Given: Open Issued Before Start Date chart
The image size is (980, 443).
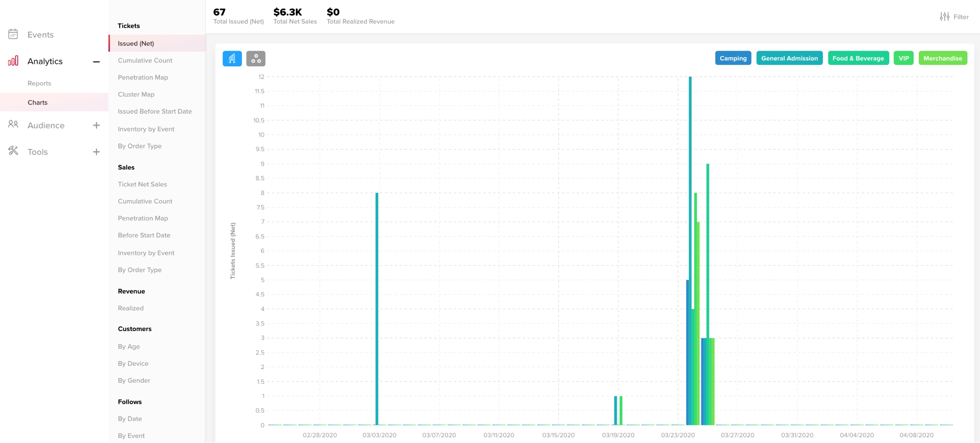Looking at the screenshot, I should (154, 111).
